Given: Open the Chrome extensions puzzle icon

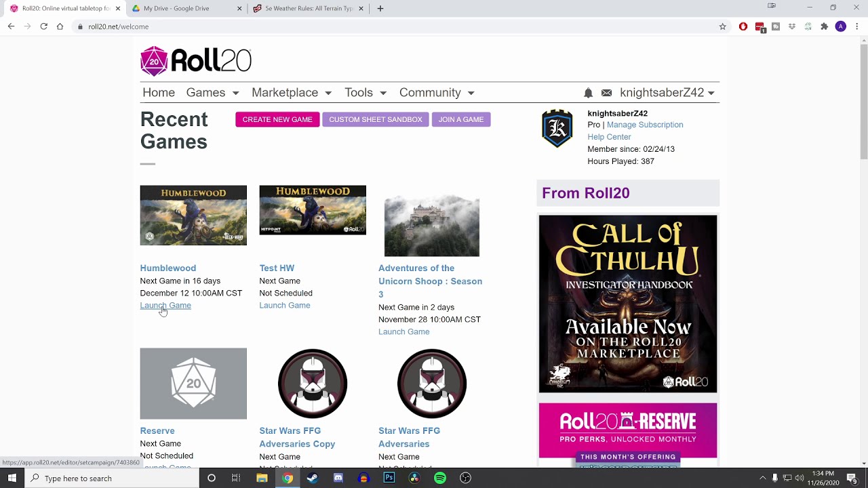Looking at the screenshot, I should pos(825,26).
